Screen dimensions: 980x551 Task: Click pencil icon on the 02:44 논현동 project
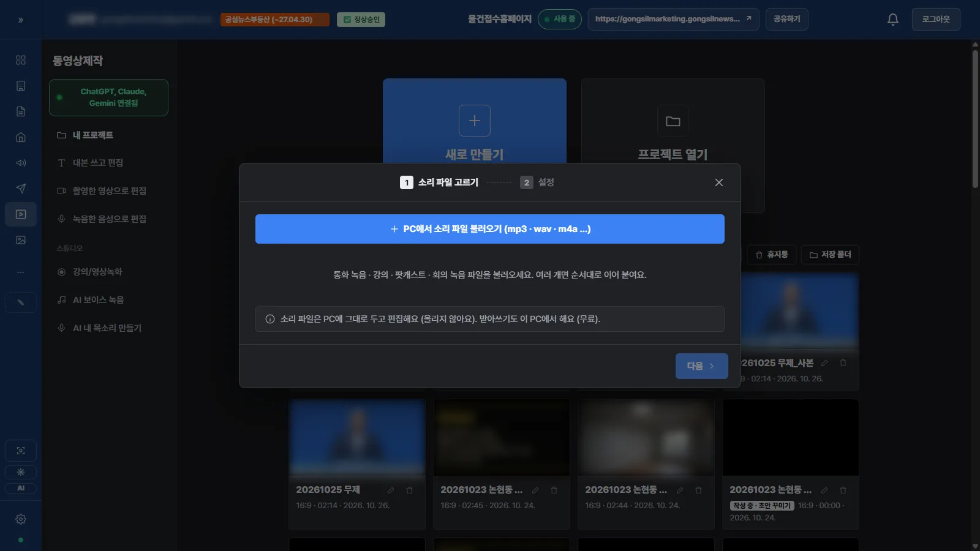(680, 490)
